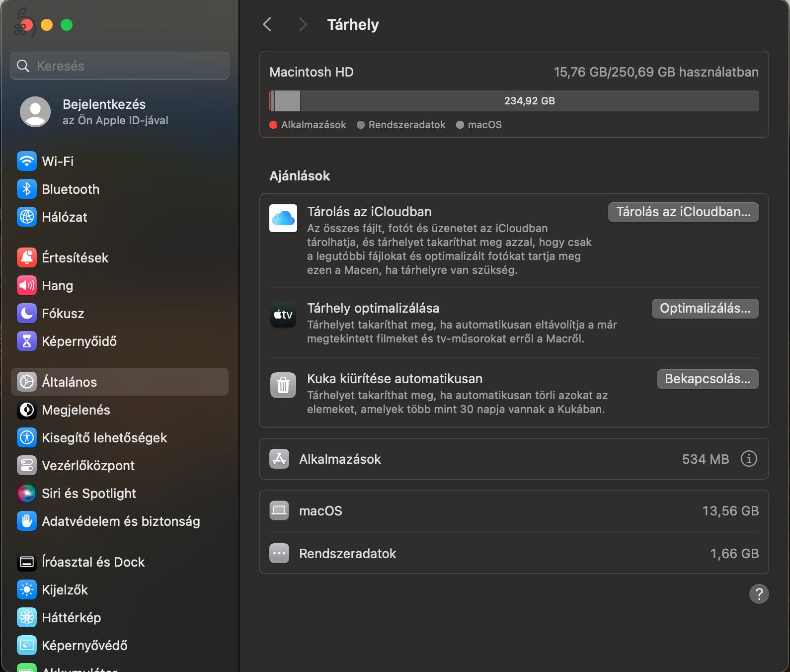Open the help question mark button
This screenshot has width=790, height=672.
click(x=759, y=593)
